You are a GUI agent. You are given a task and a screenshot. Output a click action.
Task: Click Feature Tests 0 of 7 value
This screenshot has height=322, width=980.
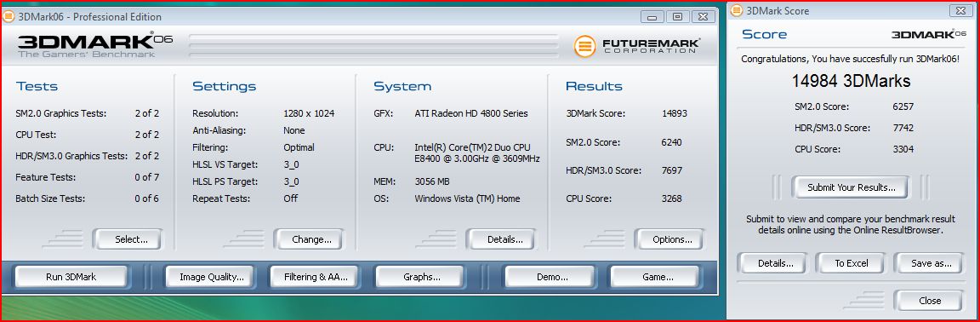[x=147, y=177]
